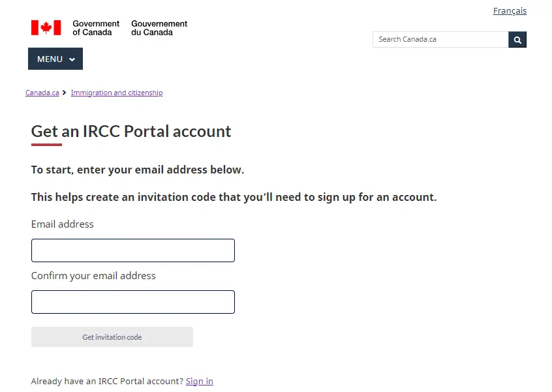Click the Government of Canada wordmark
Viewport: 552px width, 392px height.
95,27
